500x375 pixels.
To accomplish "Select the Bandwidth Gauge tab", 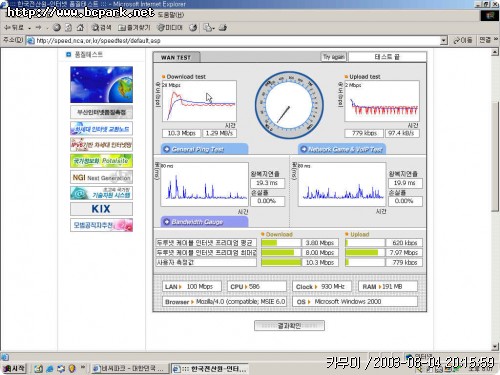I will coord(204,222).
